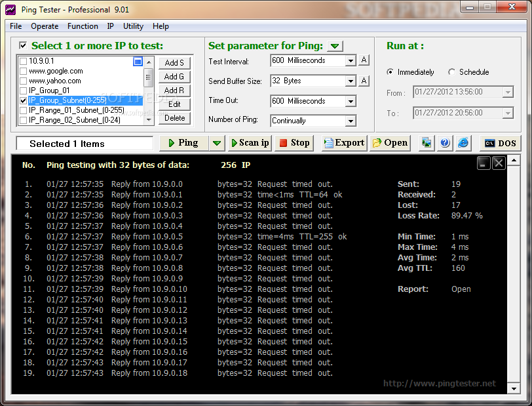
Task: Uncheck IP_Group_Subnet(0-255) checkbox
Action: (x=24, y=100)
